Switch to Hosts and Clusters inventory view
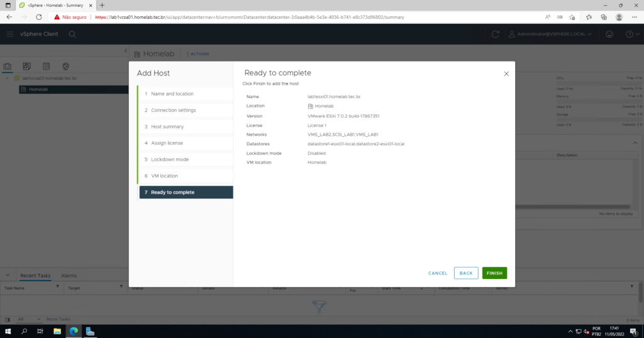This screenshot has width=644, height=338. pos(8,66)
